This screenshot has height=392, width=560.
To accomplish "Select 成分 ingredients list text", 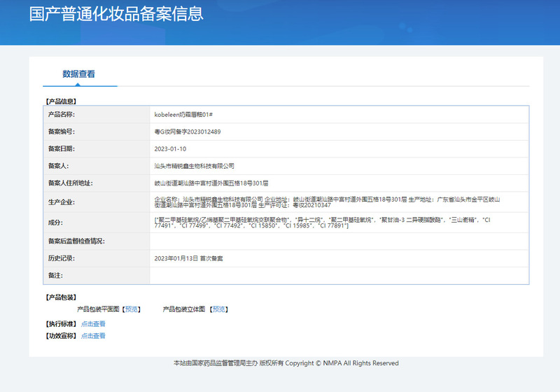I will pos(322,223).
